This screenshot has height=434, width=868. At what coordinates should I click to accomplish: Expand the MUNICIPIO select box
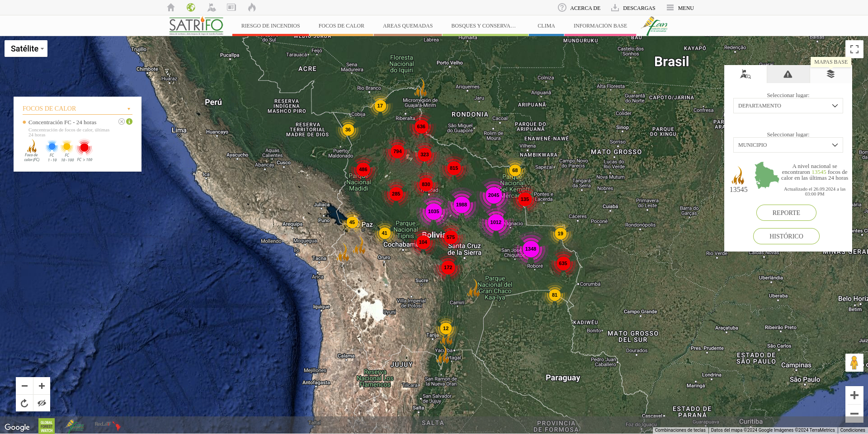coord(788,145)
